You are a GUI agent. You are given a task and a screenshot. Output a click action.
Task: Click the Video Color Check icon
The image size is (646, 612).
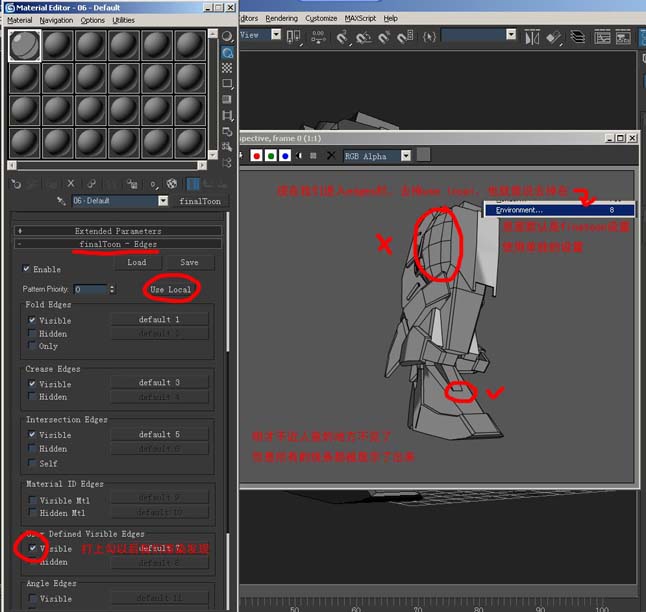coord(227,99)
